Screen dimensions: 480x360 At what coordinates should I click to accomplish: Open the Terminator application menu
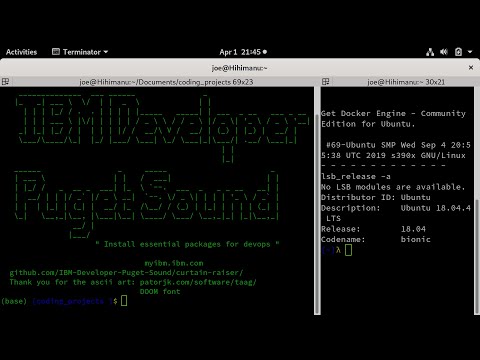point(80,52)
